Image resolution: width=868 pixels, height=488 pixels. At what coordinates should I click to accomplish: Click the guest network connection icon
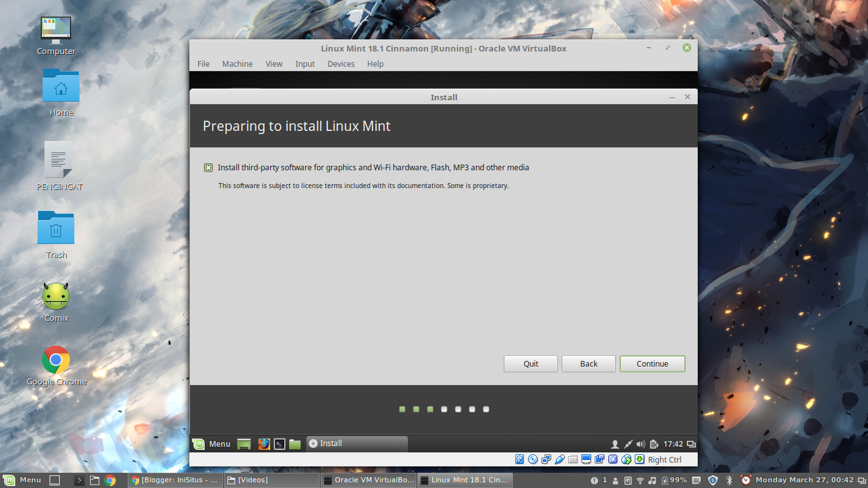pos(628,444)
